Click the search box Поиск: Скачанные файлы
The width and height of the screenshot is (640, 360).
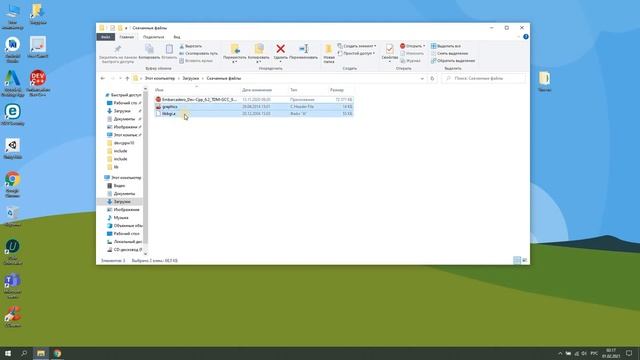click(x=484, y=78)
